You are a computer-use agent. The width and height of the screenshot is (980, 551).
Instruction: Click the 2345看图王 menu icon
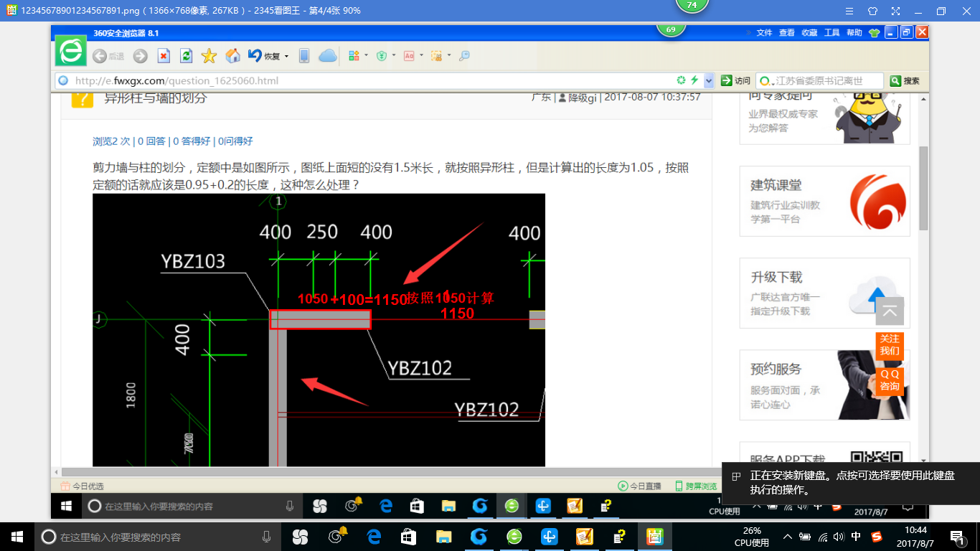849,11
